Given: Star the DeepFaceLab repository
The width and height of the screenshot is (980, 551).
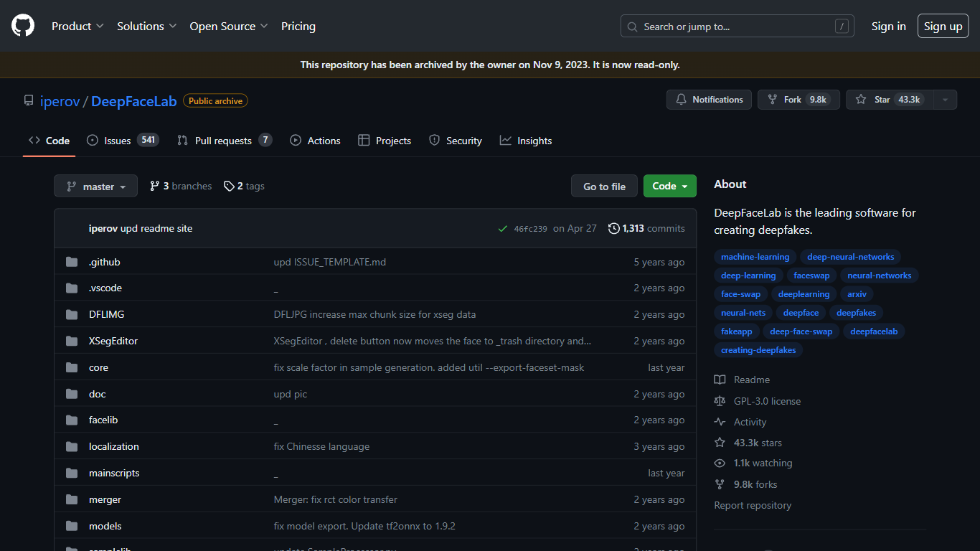Looking at the screenshot, I should point(890,100).
